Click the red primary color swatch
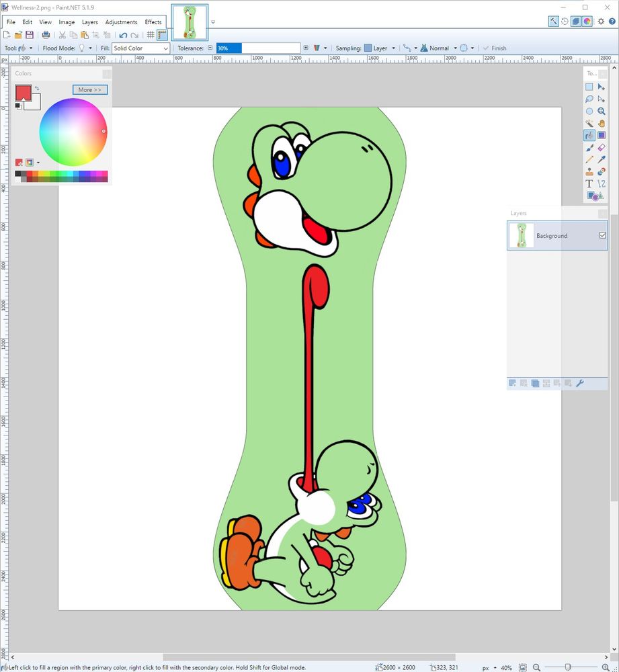 pyautogui.click(x=23, y=92)
